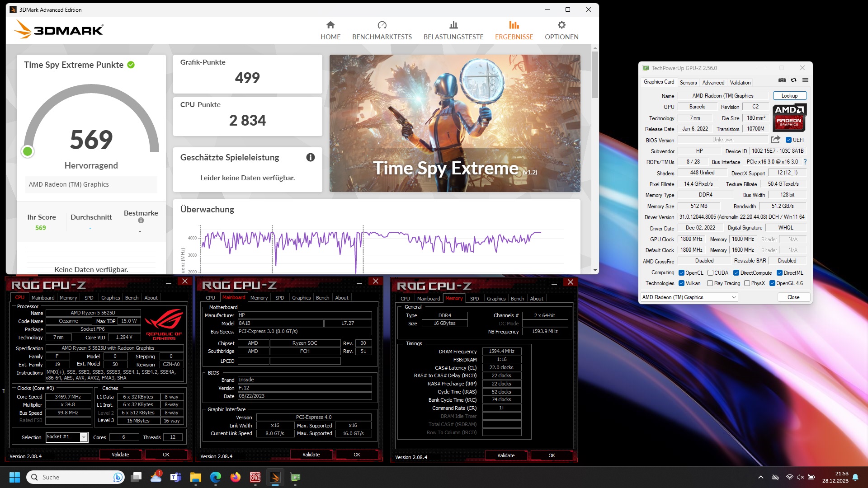Image resolution: width=868 pixels, height=488 pixels.
Task: Click the Time Spy Extreme preview image
Action: [455, 123]
